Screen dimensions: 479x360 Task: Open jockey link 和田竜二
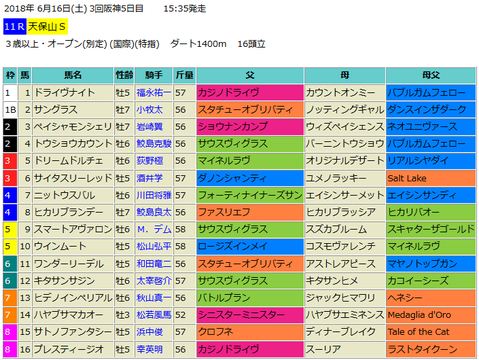[154, 264]
